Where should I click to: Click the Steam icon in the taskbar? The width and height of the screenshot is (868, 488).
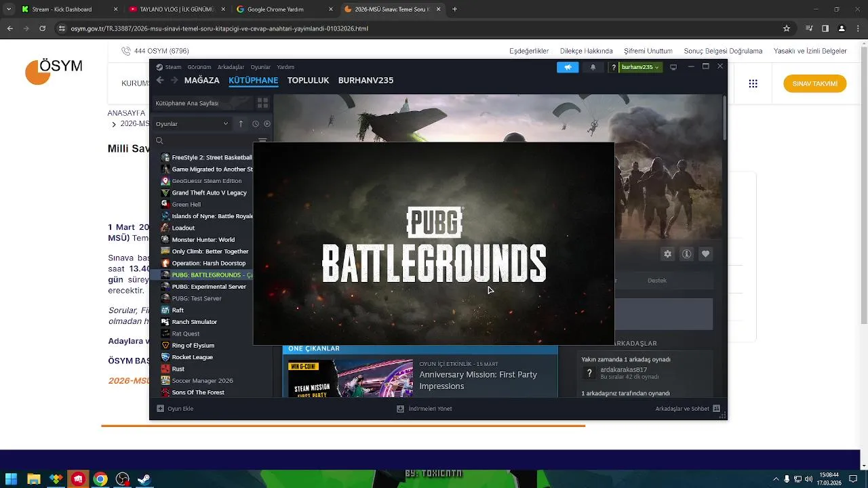click(144, 479)
